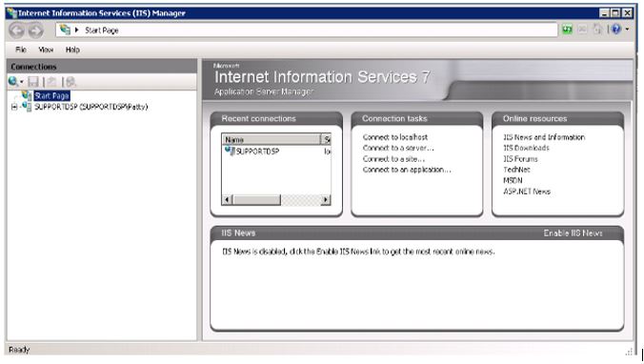Select Start Page in Connections tree
Viewport: 644px width, 364px height.
(51, 95)
